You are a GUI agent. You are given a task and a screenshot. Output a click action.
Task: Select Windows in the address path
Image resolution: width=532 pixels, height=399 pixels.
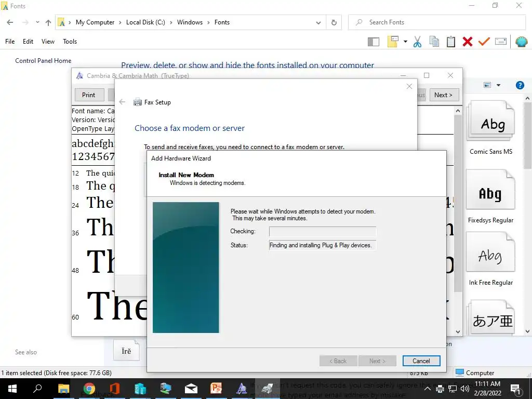[x=190, y=22]
